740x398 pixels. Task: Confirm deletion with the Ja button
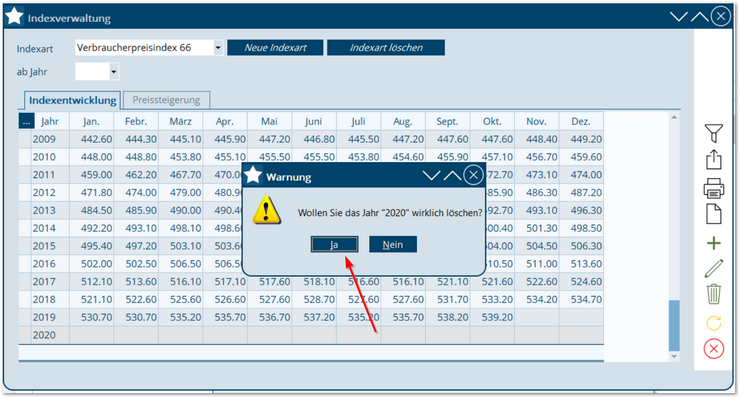click(334, 245)
